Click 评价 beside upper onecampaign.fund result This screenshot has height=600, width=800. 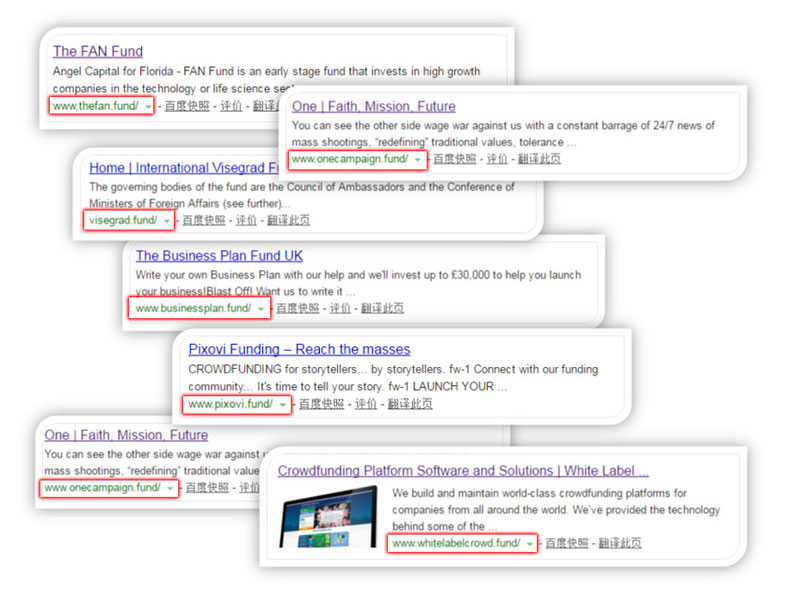click(x=497, y=159)
